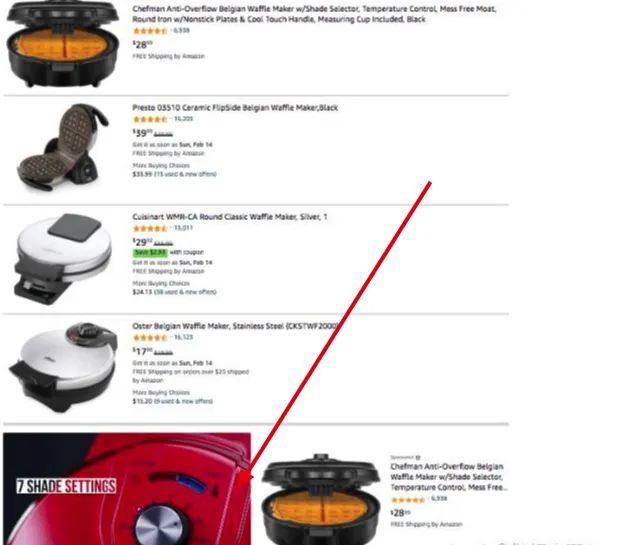
Task: Click the sponsored Chefman product image
Action: 321,499
